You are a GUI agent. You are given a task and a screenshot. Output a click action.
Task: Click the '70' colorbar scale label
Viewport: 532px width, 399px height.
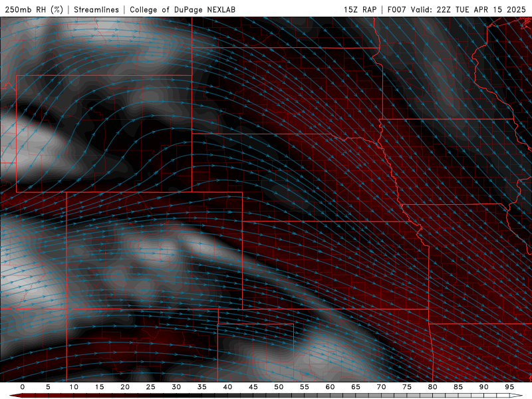click(381, 387)
